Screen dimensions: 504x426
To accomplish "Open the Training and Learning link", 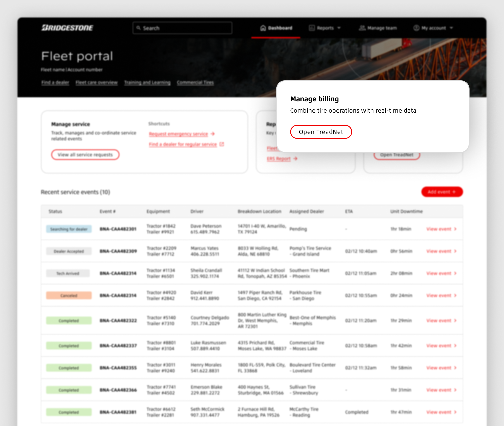I will [147, 82].
